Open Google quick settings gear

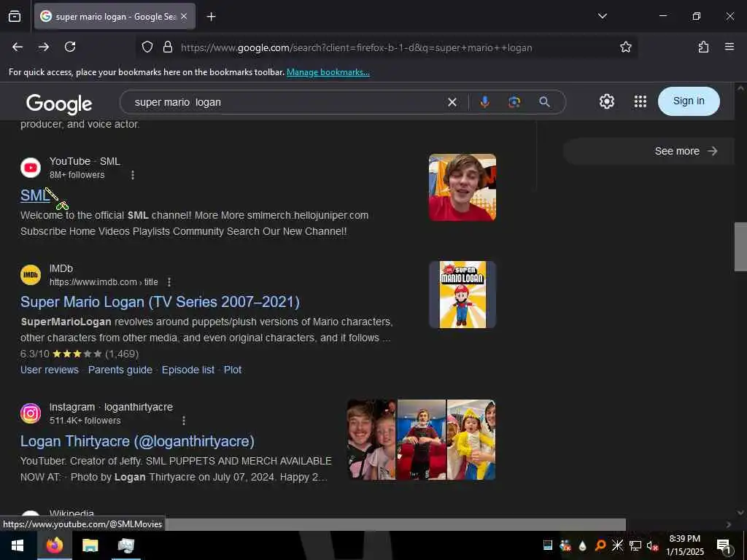point(606,101)
